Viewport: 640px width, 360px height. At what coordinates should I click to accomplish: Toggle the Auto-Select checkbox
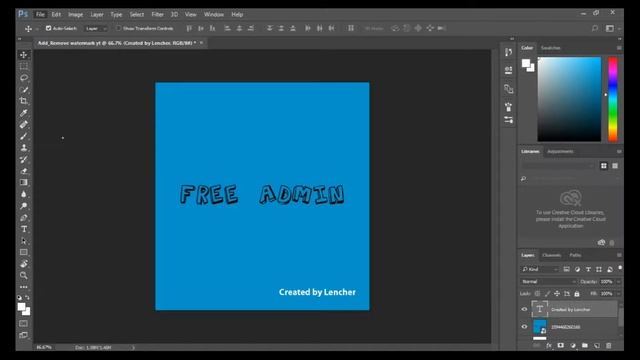pyautogui.click(x=49, y=28)
